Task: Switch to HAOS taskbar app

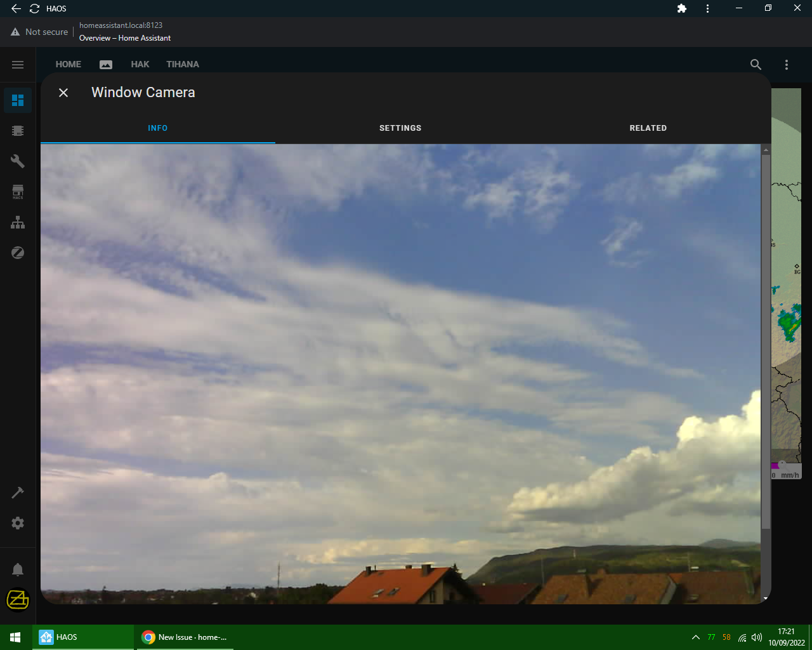Action: click(82, 637)
